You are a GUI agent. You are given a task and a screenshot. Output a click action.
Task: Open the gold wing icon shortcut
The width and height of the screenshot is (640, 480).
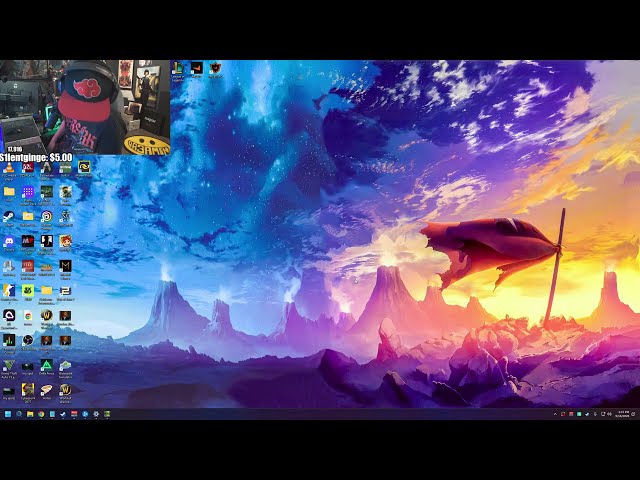(47, 389)
